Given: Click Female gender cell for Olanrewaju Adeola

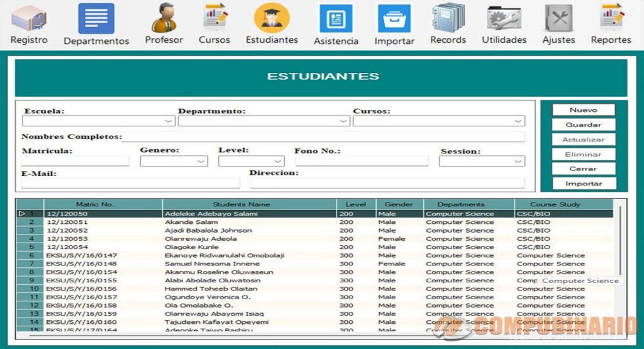Looking at the screenshot, I should point(399,238).
